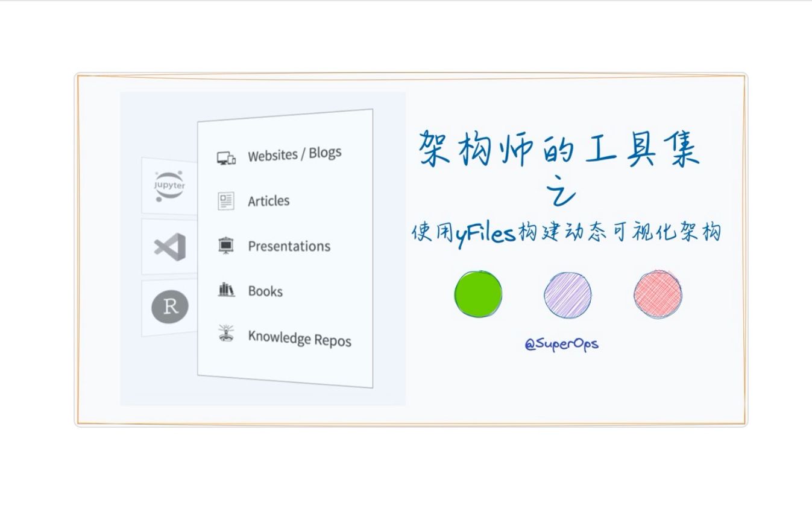Click the red hatched circle
Image resolution: width=812 pixels, height=508 pixels.
(658, 294)
